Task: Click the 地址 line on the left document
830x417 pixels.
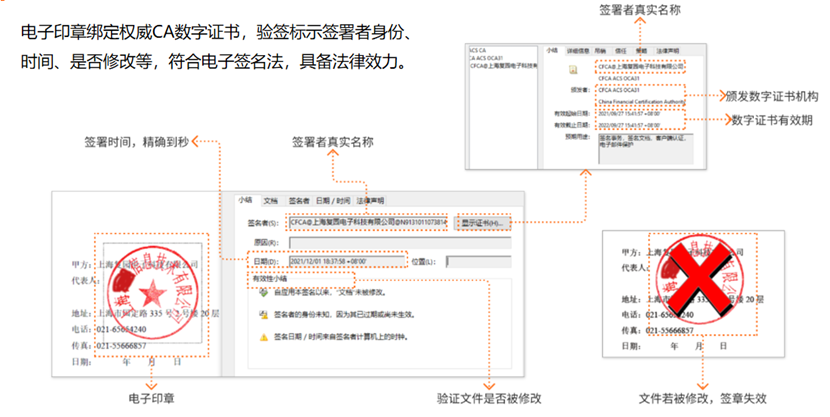Action: (145, 313)
